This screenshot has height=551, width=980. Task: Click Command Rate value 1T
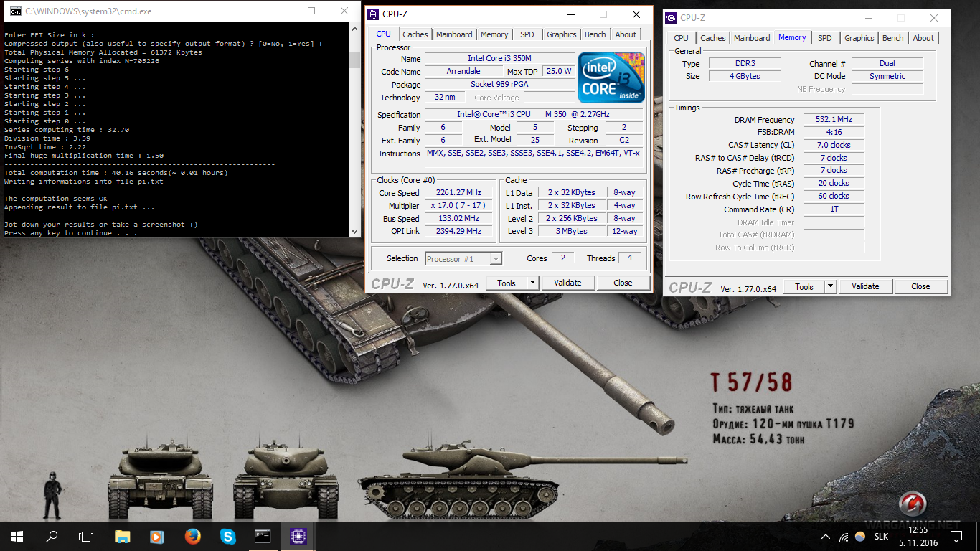tap(834, 209)
